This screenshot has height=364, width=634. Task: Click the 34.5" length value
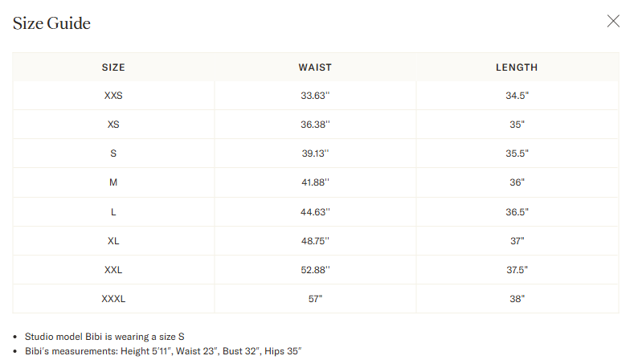[x=517, y=96]
